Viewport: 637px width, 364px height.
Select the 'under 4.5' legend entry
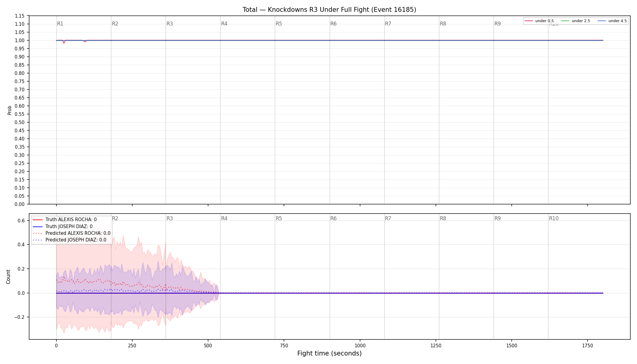(x=612, y=21)
